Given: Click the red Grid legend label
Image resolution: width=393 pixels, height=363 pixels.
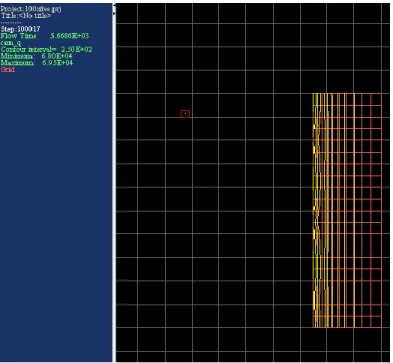Looking at the screenshot, I should coord(8,69).
